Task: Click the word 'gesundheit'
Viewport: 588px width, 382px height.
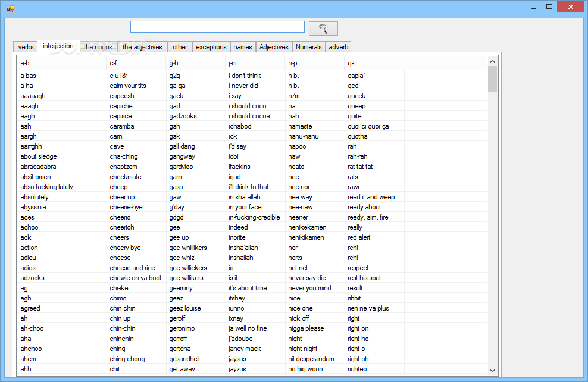Action: coord(184,359)
